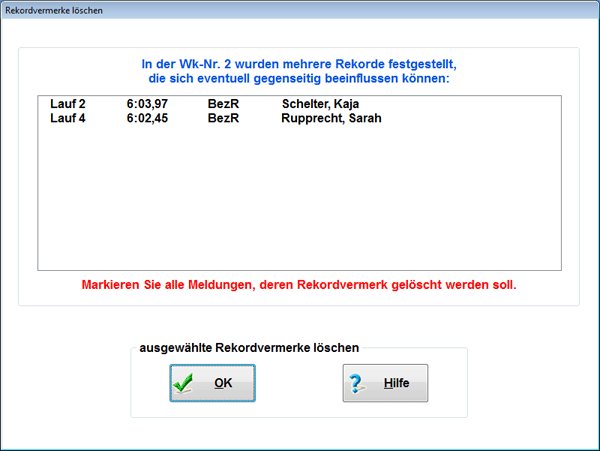This screenshot has width=600, height=451.
Task: Click the red Markieren Sie alle Meldungen text
Action: click(299, 285)
